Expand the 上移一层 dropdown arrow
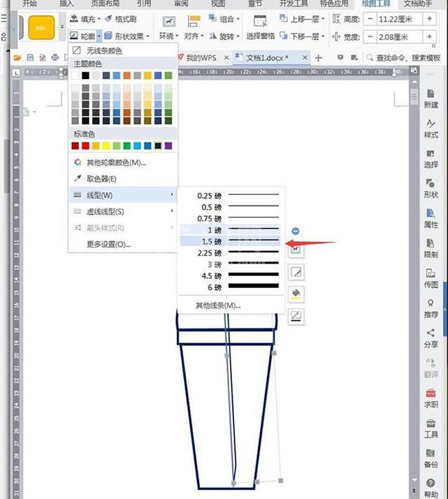This screenshot has width=448, height=499. pyautogui.click(x=323, y=19)
